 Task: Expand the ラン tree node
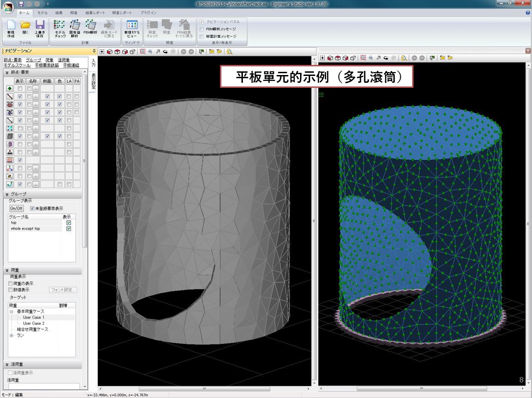tap(11, 335)
